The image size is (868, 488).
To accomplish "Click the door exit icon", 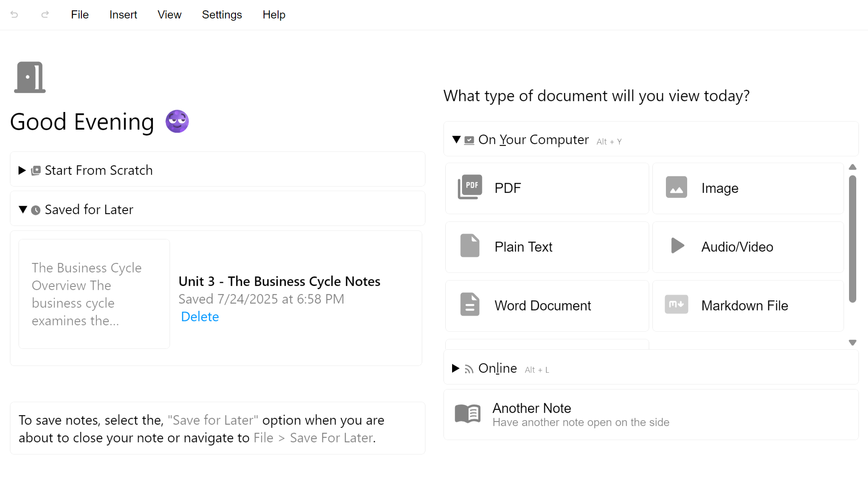I will [x=30, y=77].
